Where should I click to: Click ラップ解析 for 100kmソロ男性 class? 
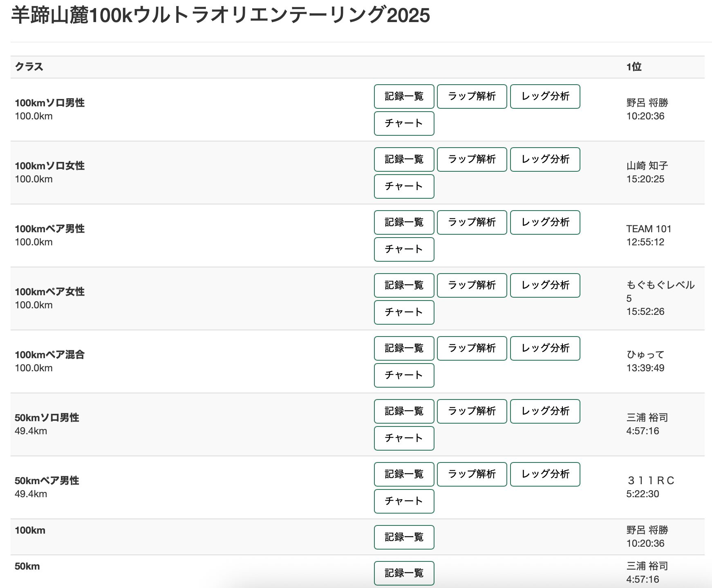(x=472, y=97)
